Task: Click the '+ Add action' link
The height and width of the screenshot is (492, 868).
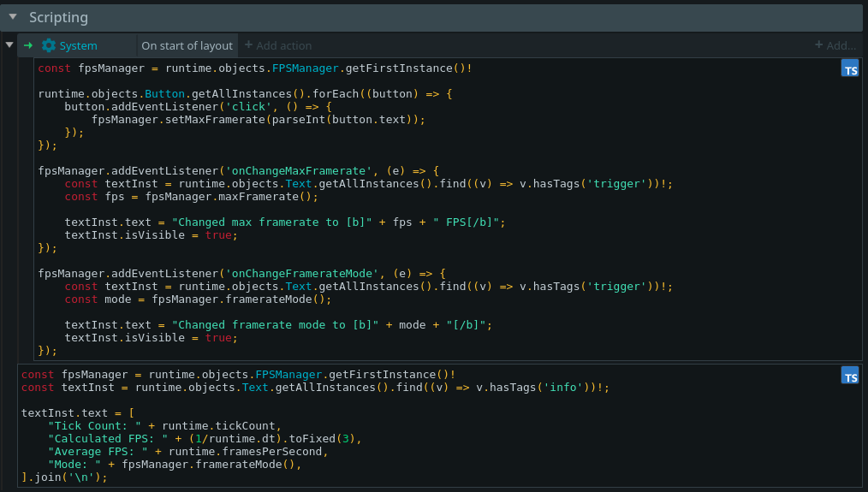Action: (x=278, y=45)
